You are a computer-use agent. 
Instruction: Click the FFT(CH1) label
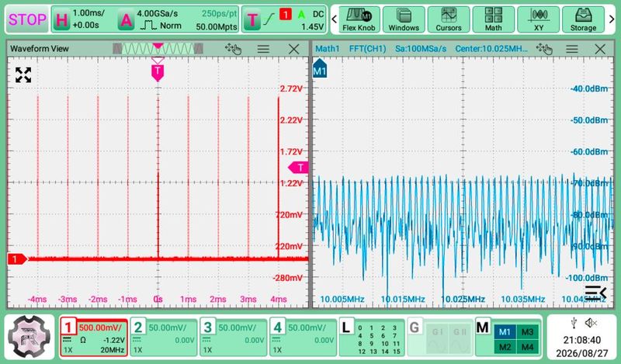[367, 49]
